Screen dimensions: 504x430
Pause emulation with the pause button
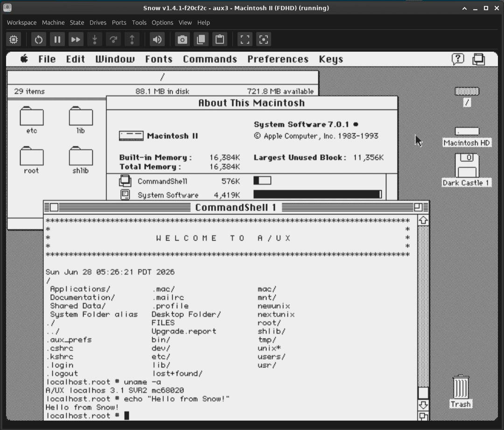coord(57,40)
